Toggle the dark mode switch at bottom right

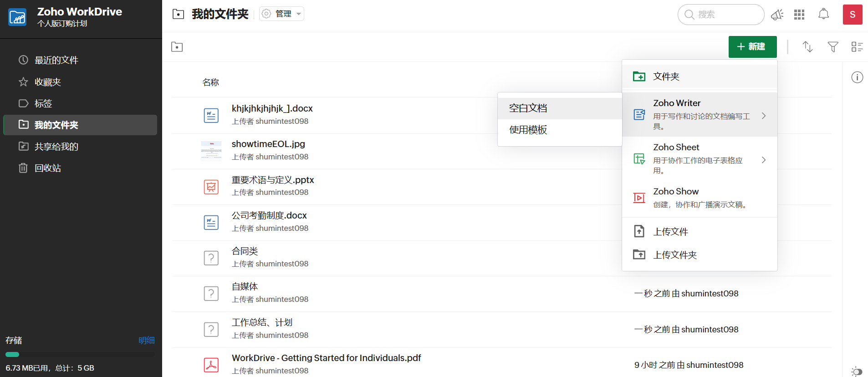(x=856, y=372)
